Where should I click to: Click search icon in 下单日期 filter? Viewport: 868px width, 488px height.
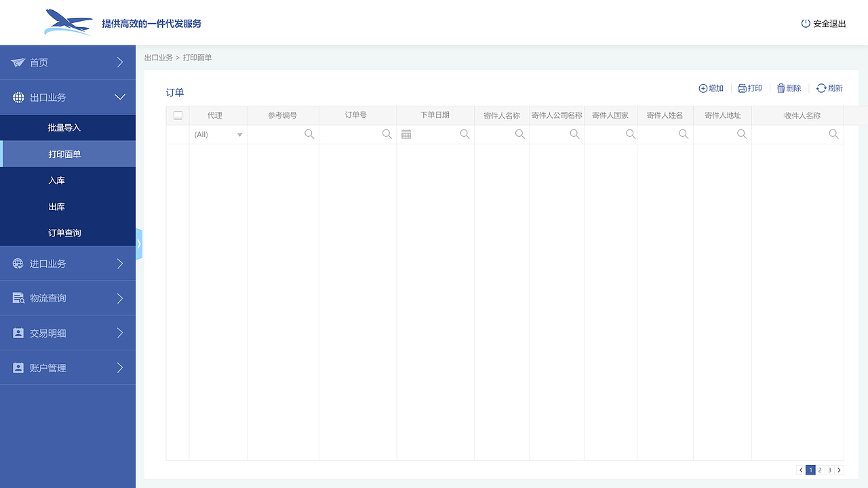[465, 134]
